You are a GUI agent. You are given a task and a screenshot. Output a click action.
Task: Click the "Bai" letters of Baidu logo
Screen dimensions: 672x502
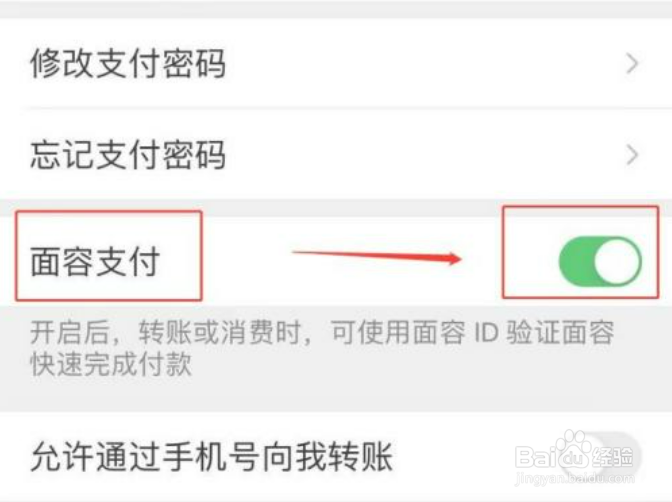[x=534, y=457]
